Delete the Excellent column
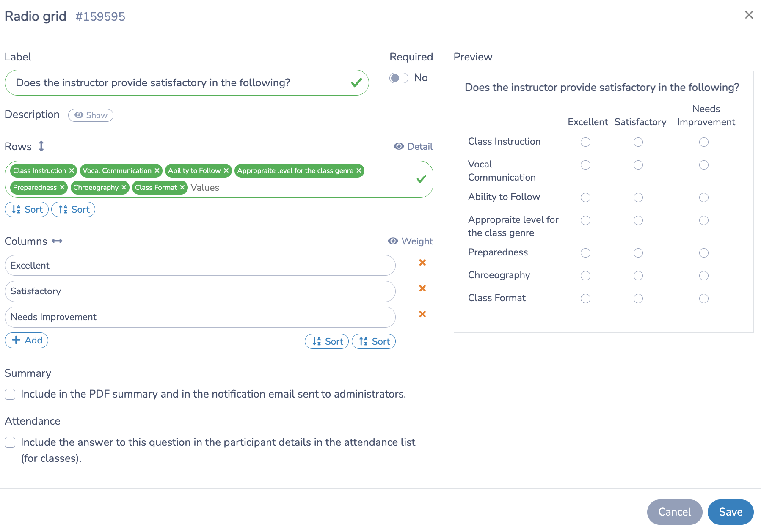The image size is (761, 532). tap(422, 263)
